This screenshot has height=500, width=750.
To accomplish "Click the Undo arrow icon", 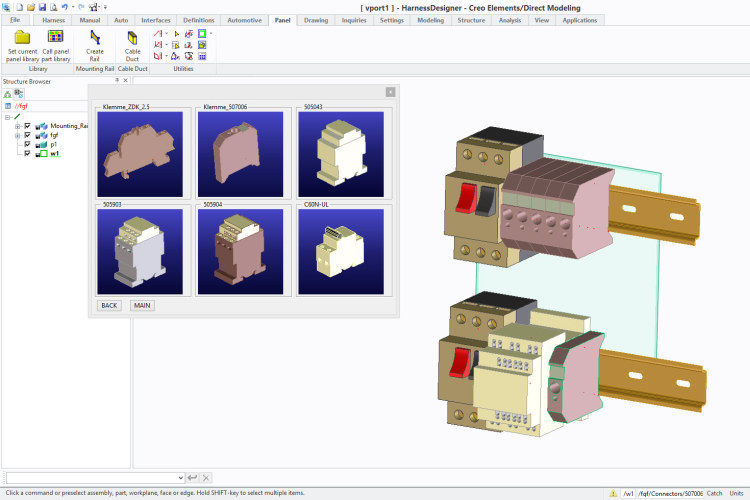I will [65, 7].
